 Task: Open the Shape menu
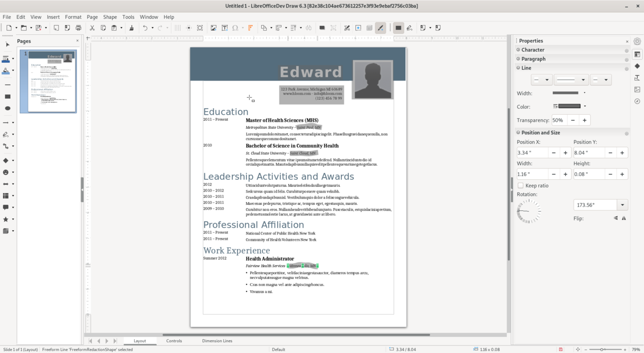[109, 17]
